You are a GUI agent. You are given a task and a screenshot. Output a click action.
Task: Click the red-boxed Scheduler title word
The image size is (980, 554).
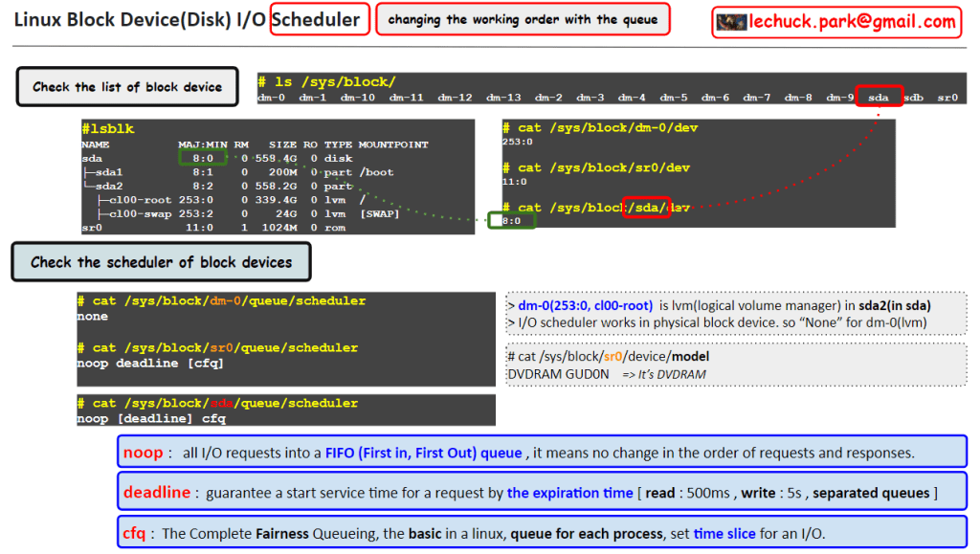pos(320,19)
